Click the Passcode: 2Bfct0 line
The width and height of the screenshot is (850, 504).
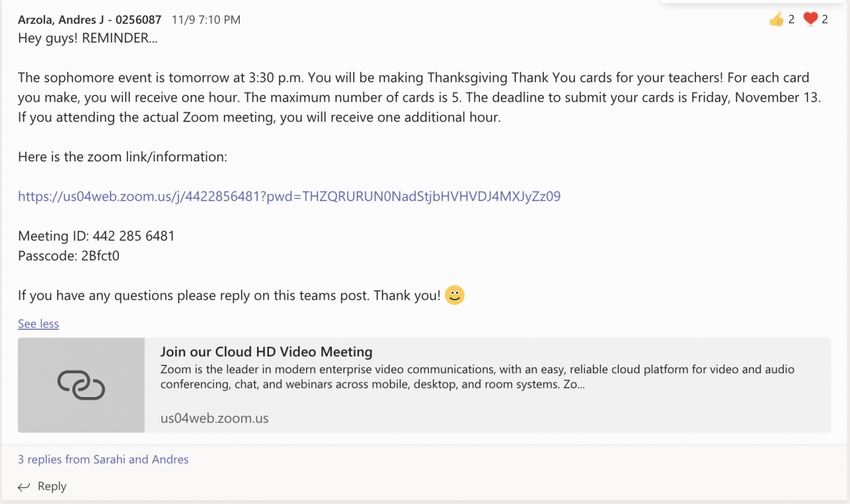pyautogui.click(x=68, y=256)
